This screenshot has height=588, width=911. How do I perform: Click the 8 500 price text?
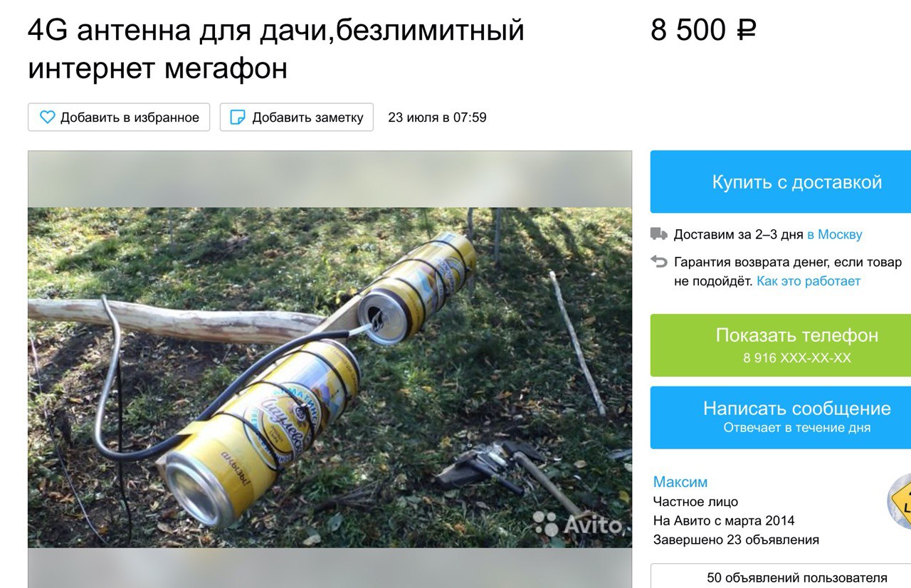(688, 31)
